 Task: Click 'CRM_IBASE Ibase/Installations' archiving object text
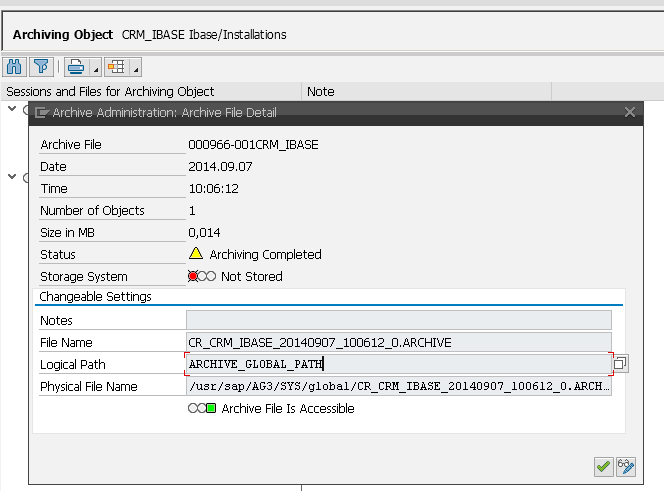204,34
